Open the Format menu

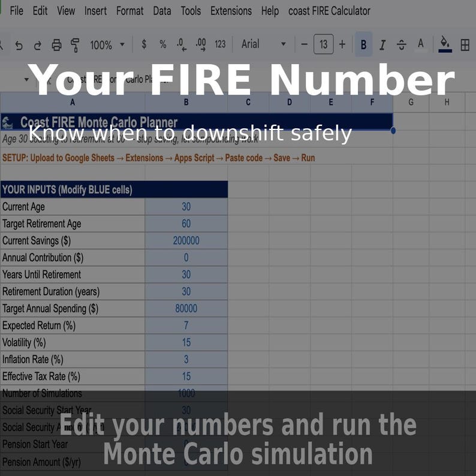[129, 11]
